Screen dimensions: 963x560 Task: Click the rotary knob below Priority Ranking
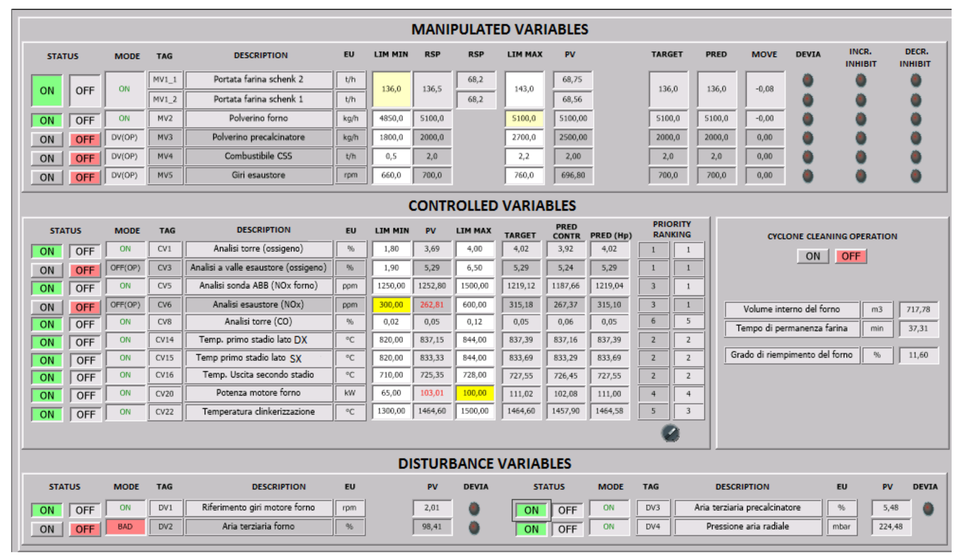670,433
